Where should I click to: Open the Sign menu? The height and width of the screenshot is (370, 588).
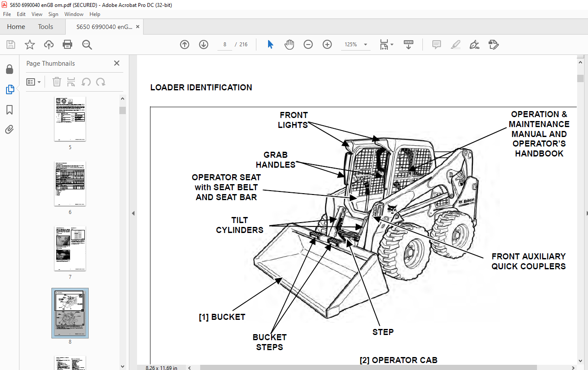pyautogui.click(x=53, y=14)
